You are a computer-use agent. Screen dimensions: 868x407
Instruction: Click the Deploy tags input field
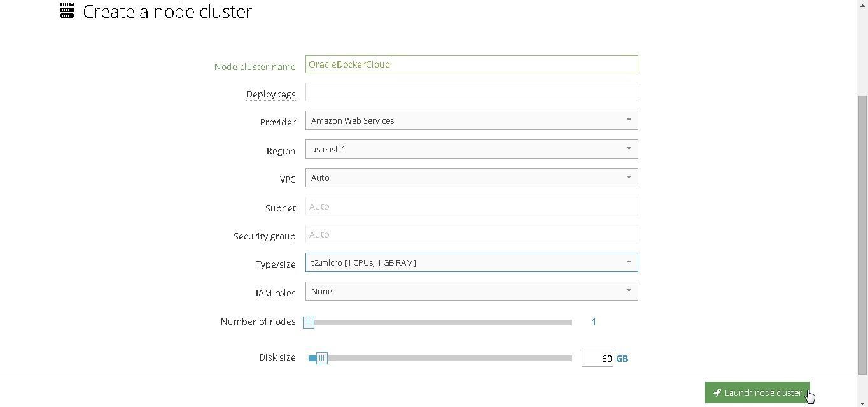pos(472,92)
